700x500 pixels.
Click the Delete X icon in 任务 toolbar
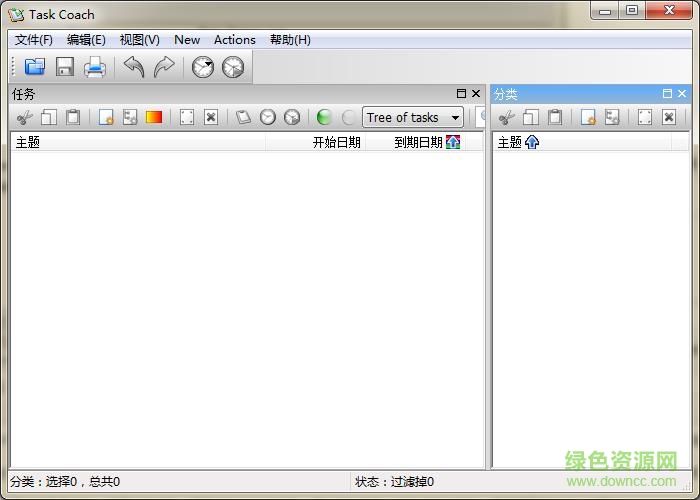pyautogui.click(x=211, y=117)
